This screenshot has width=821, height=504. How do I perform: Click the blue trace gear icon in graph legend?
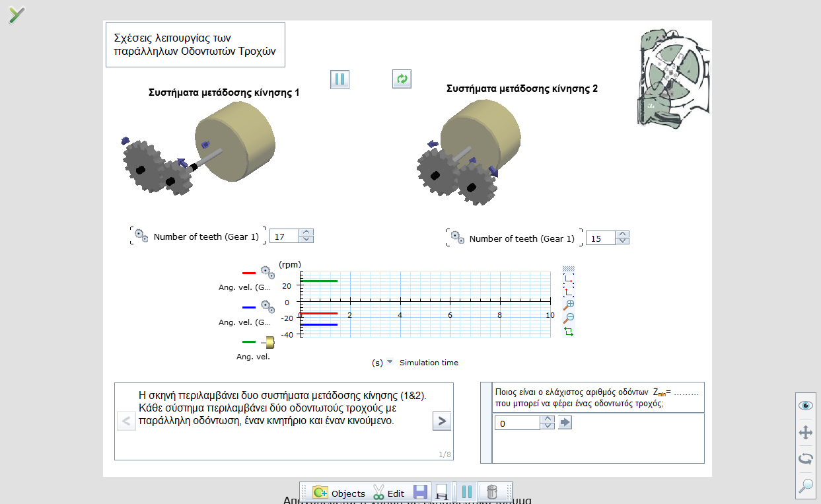(x=268, y=307)
